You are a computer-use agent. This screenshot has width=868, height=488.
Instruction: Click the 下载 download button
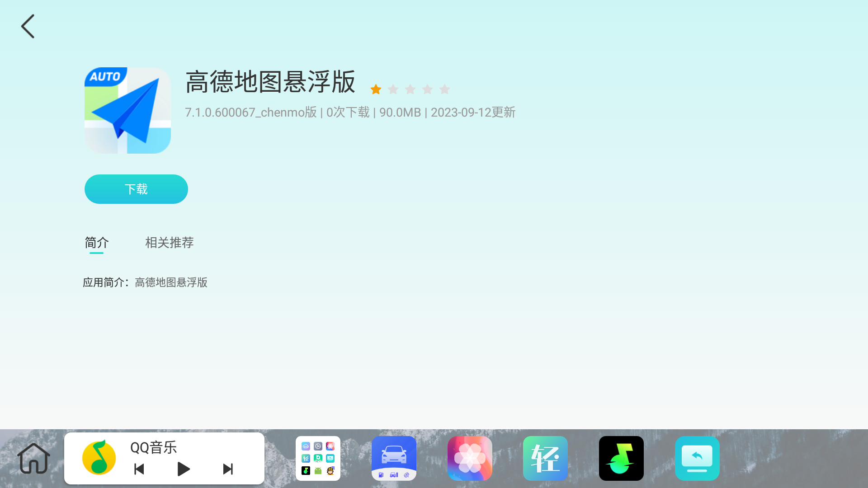click(136, 189)
